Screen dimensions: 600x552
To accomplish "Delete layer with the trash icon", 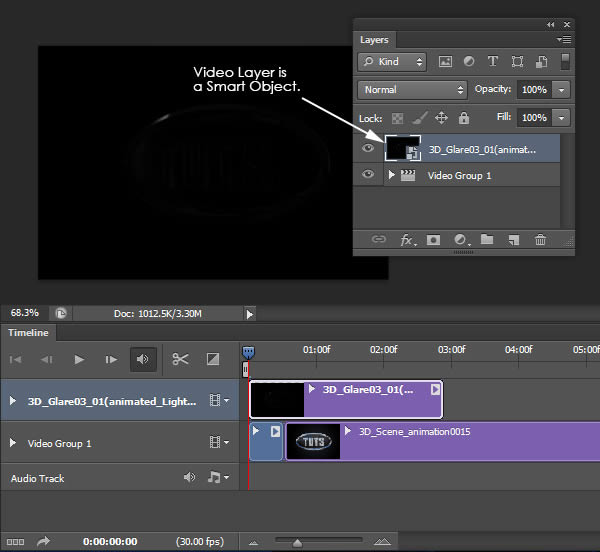I will click(x=540, y=240).
